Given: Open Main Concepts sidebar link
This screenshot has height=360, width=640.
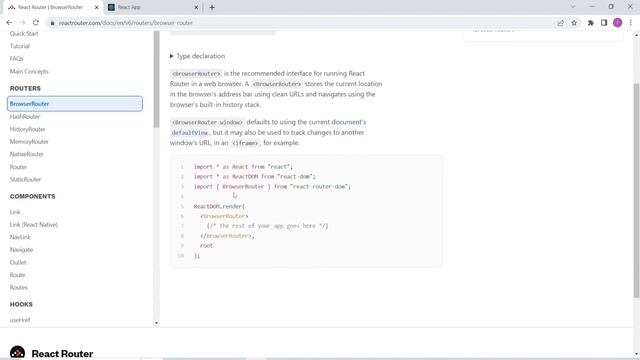Looking at the screenshot, I should click(x=29, y=71).
